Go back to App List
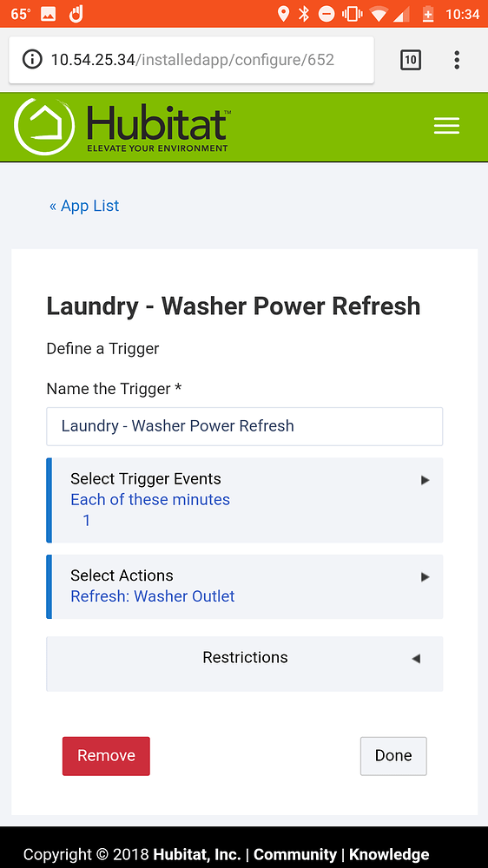This screenshot has height=868, width=488. pos(84,206)
